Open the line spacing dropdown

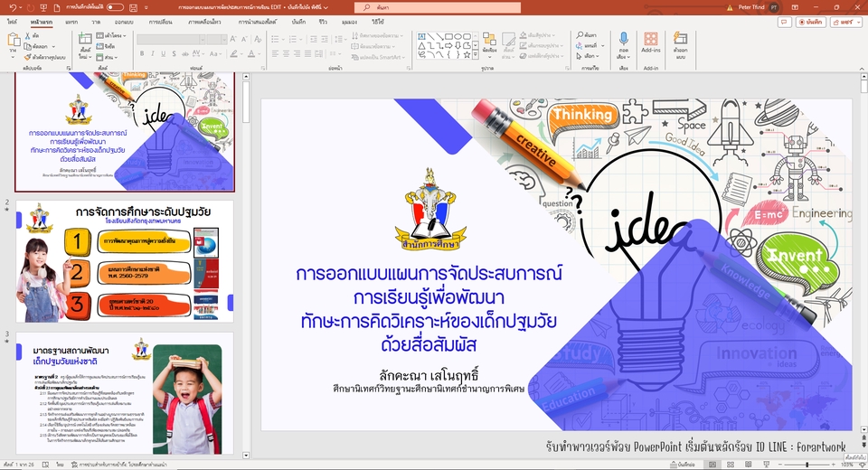pos(341,39)
